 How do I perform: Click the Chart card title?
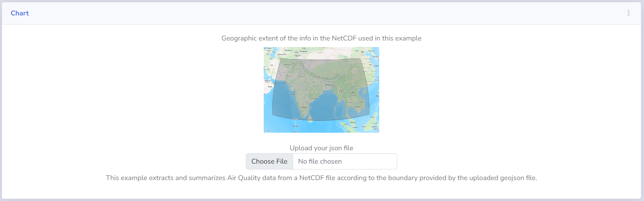tap(20, 13)
